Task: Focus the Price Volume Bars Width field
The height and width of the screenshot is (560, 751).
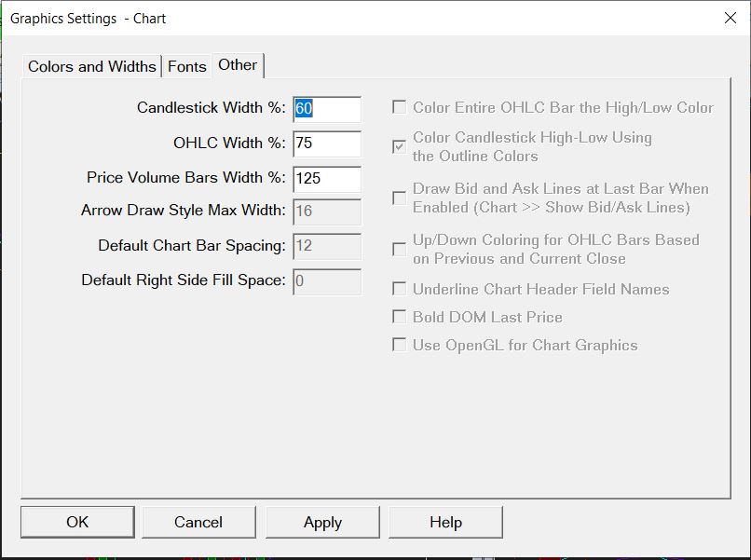Action: 326,178
